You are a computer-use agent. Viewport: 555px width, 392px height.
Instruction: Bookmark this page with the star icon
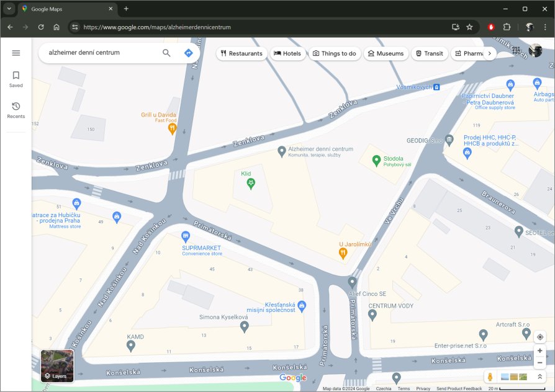[x=469, y=27]
